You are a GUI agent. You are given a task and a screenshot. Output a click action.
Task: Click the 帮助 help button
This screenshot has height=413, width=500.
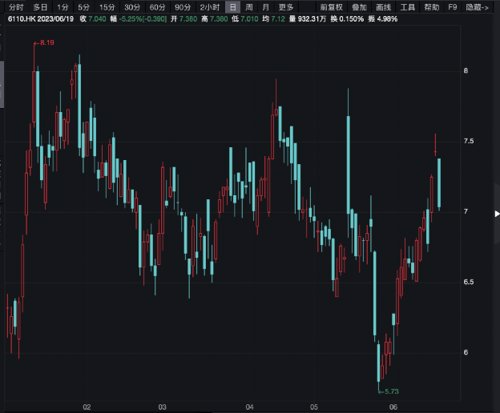[432, 7]
